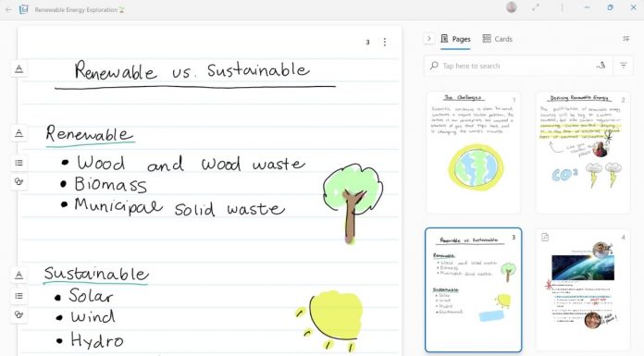The image size is (644, 356).
Task: Open The Challenges page thumbnail
Action: coord(474,153)
